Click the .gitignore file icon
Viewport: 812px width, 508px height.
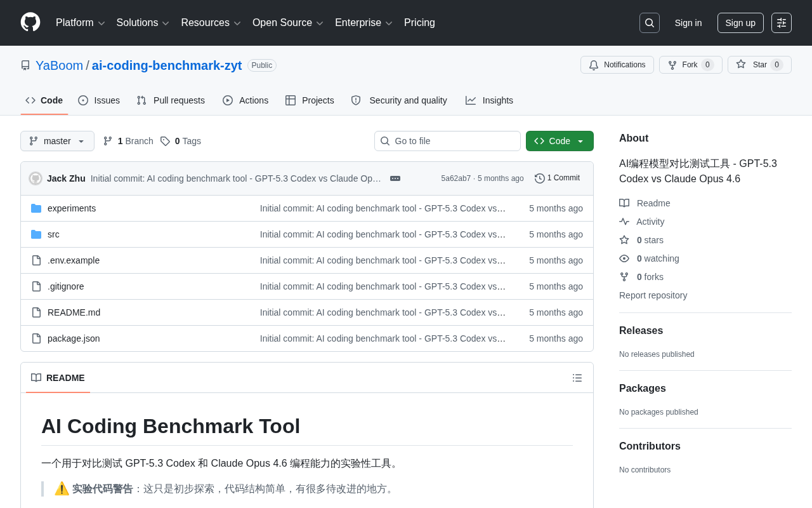coord(36,286)
